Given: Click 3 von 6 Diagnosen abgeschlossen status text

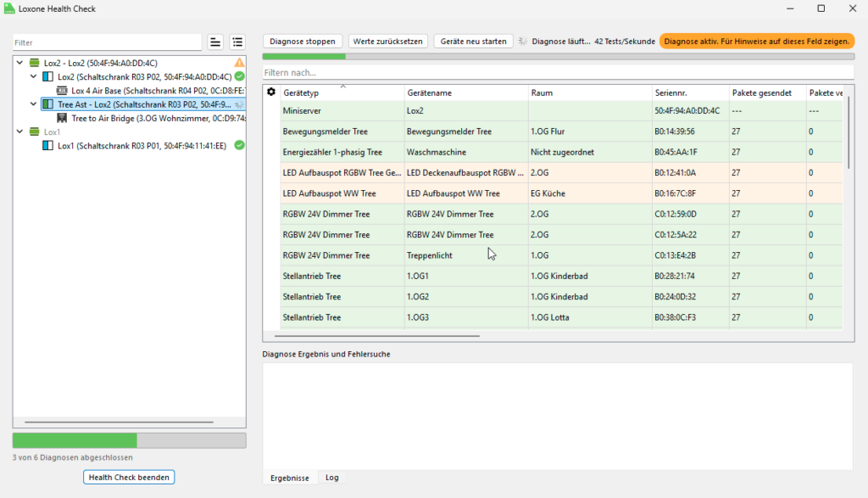Looking at the screenshot, I should pos(73,457).
